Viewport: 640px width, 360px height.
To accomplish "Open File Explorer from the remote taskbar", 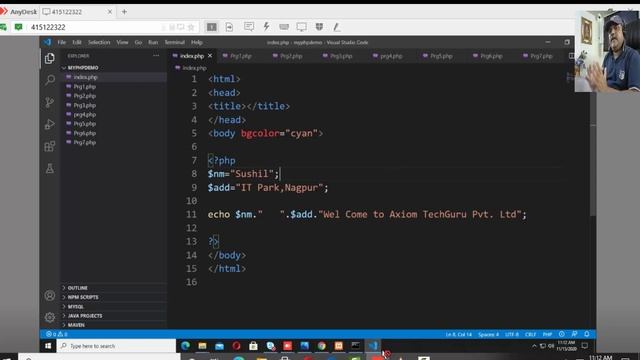I will (202, 346).
